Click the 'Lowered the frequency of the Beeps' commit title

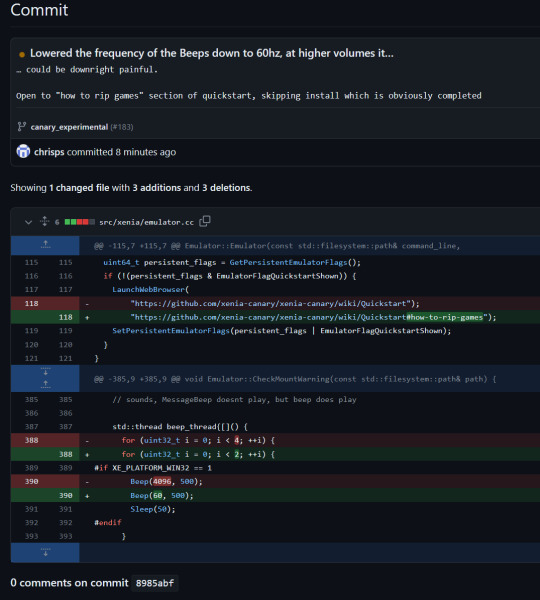[x=212, y=53]
